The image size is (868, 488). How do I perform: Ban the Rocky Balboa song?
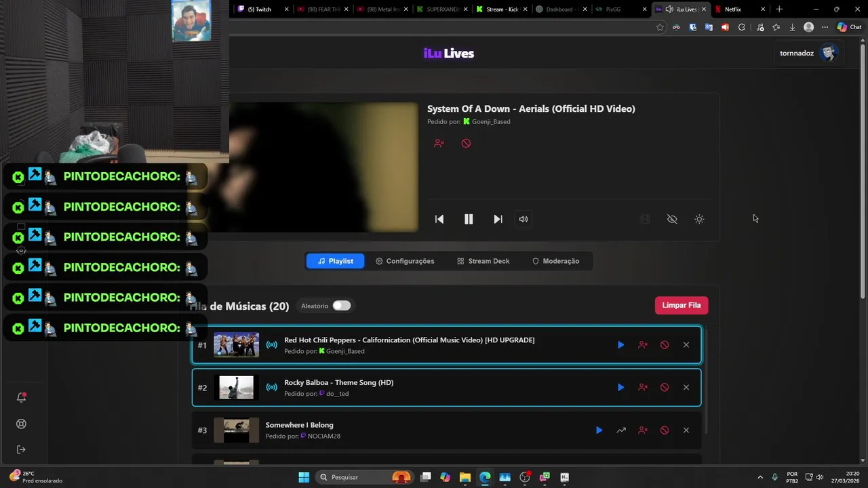(665, 388)
